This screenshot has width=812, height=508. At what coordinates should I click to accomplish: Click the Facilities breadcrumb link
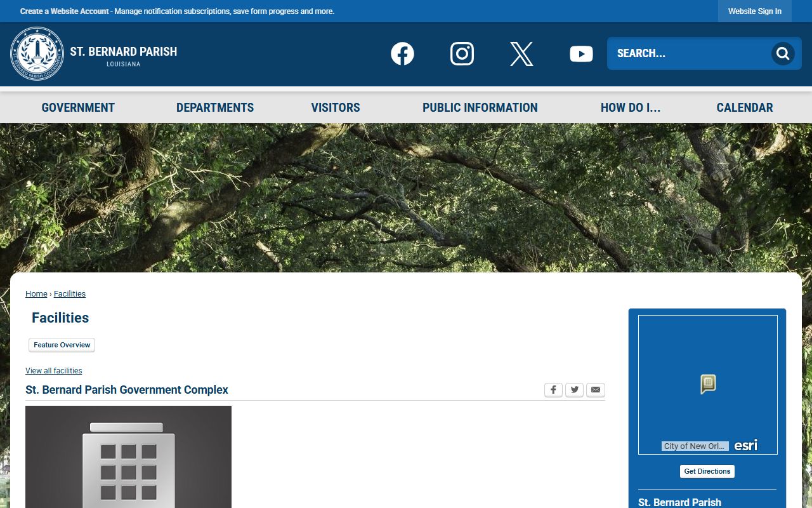[70, 294]
